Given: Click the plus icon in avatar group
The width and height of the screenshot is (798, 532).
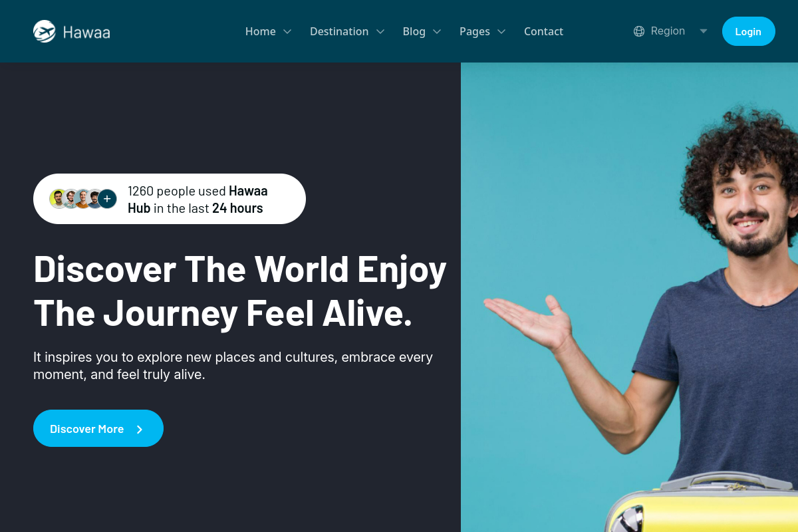Looking at the screenshot, I should 107,199.
